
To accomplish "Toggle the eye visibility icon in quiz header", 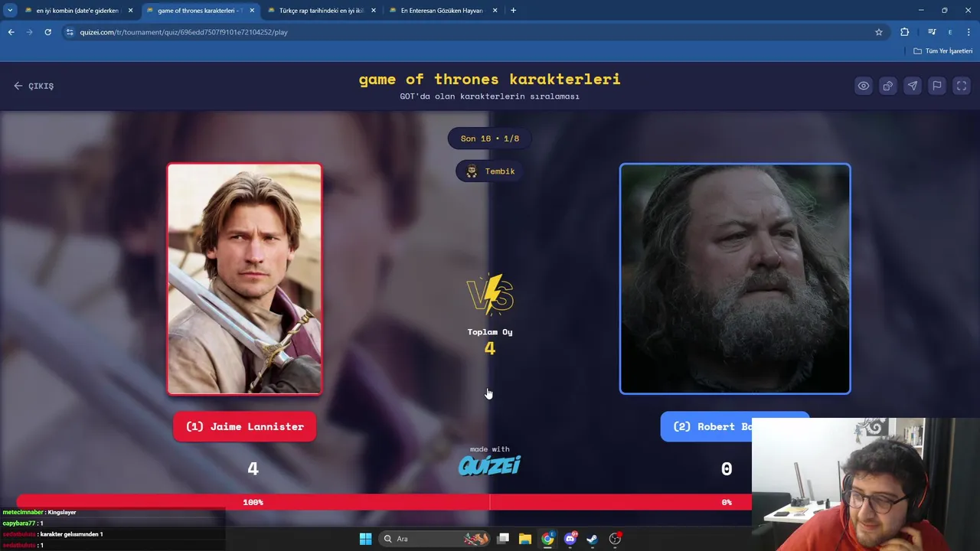I will coord(864,86).
